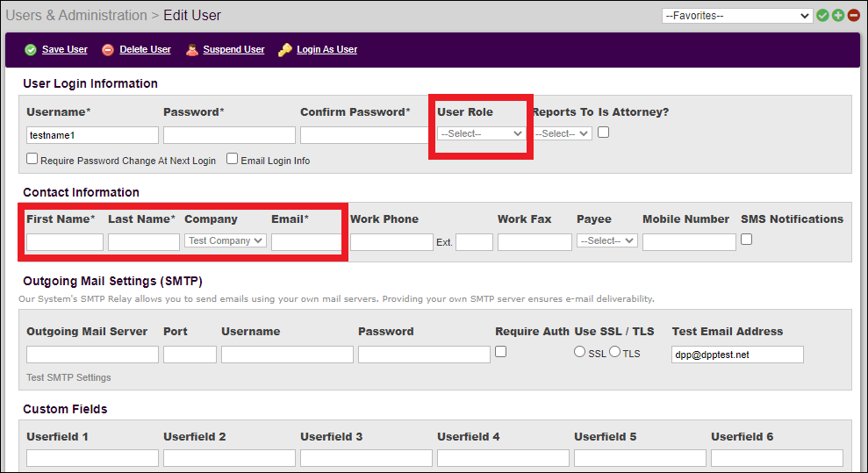Open the Payee dropdown
This screenshot has height=473, width=868.
click(607, 240)
